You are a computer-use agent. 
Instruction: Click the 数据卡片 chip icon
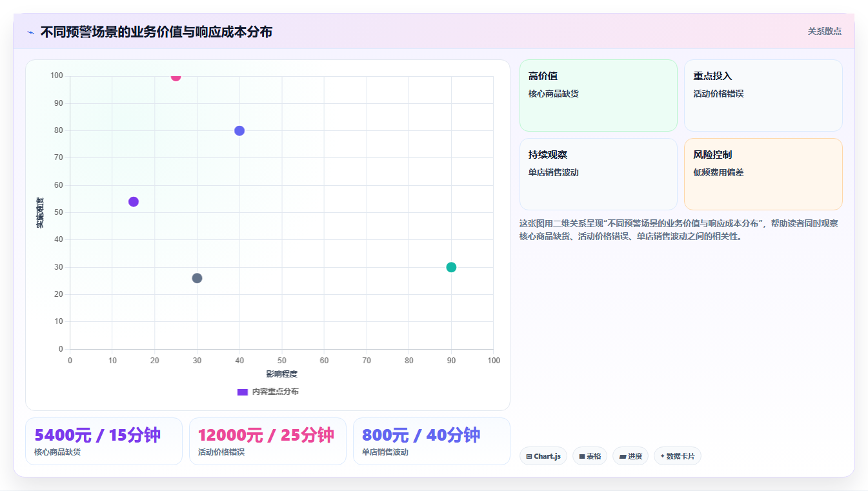coord(662,456)
